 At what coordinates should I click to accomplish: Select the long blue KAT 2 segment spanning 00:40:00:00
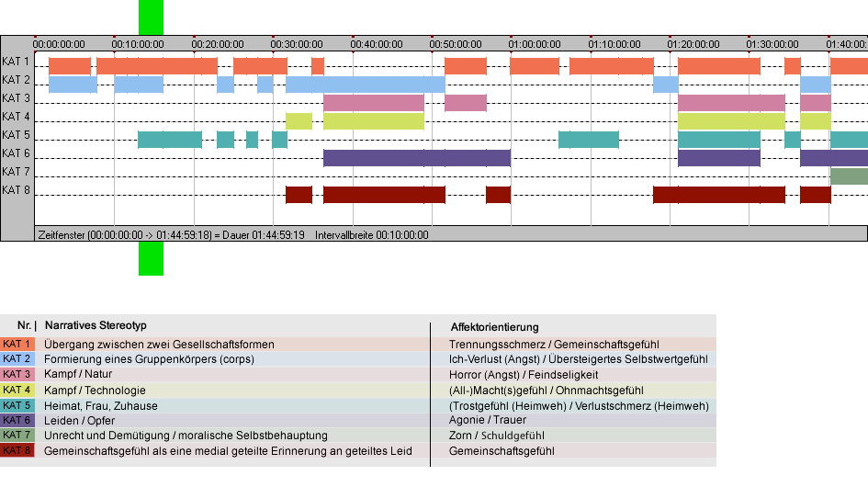[366, 85]
